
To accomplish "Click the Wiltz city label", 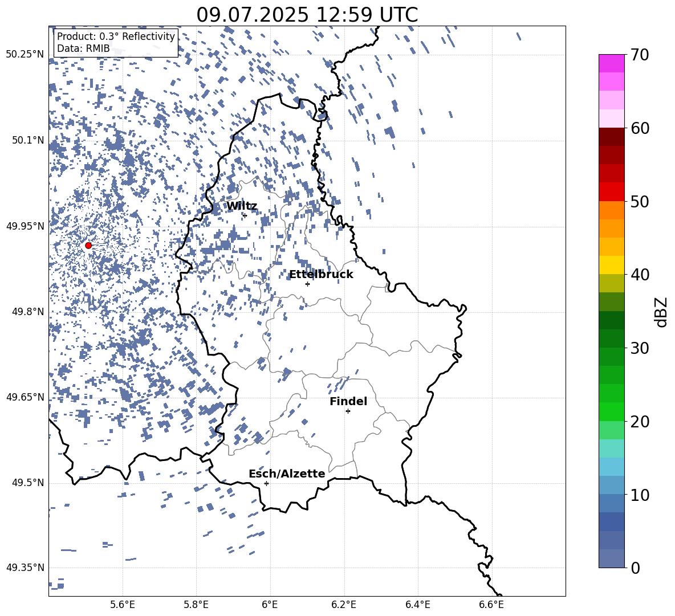I will coord(242,206).
